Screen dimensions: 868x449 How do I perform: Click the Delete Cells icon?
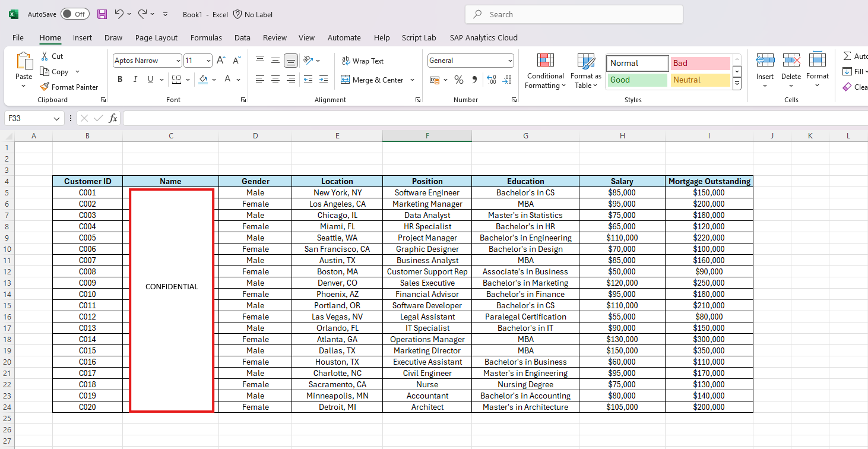791,61
